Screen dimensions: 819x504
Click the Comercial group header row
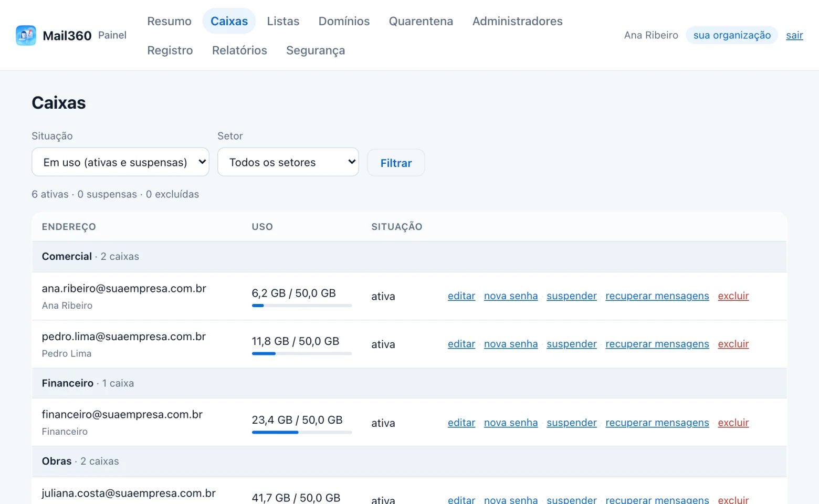click(409, 257)
